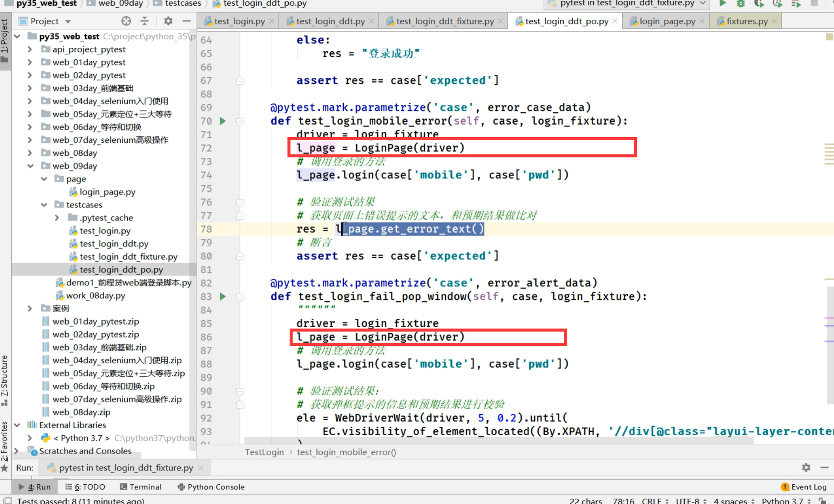Switch to the login_page.py tab
The image size is (834, 504).
point(667,21)
